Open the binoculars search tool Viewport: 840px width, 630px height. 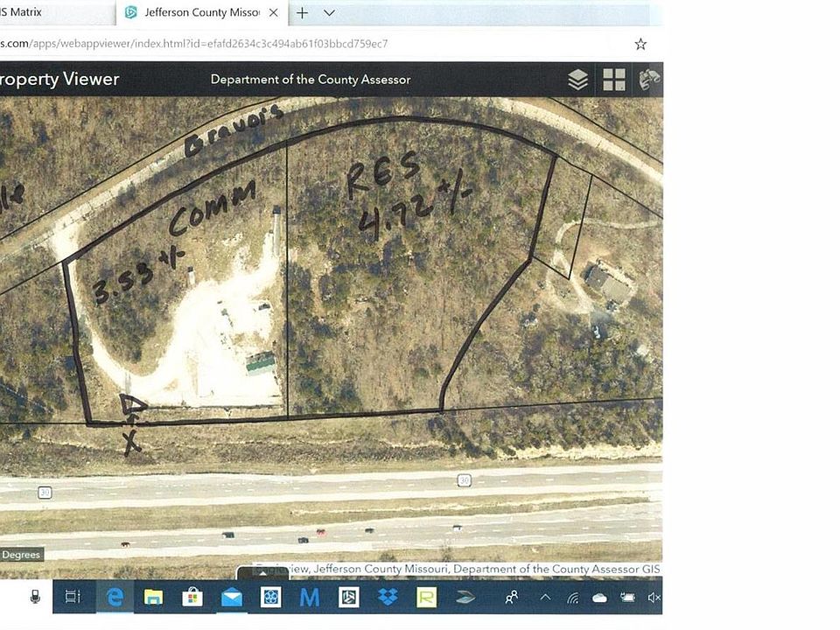point(649,80)
